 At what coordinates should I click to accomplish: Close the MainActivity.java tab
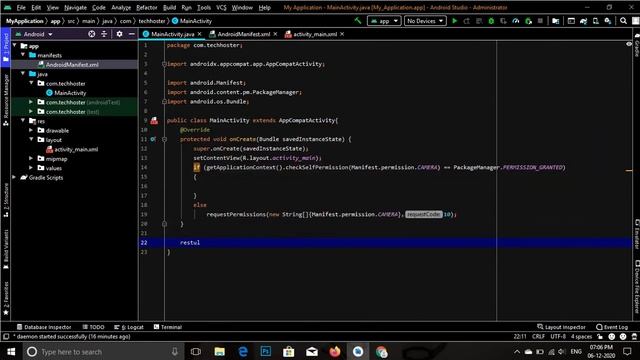tap(200, 34)
